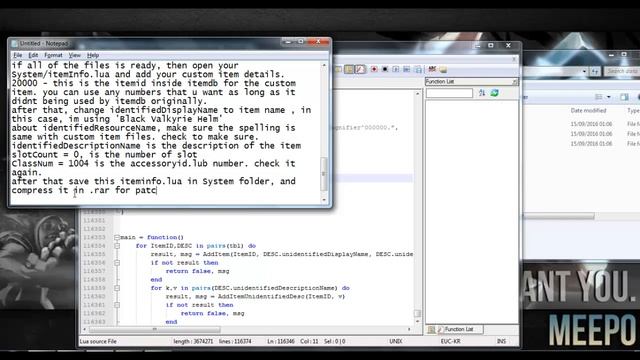Click Notepad scrollbar up arrow

click(x=324, y=65)
